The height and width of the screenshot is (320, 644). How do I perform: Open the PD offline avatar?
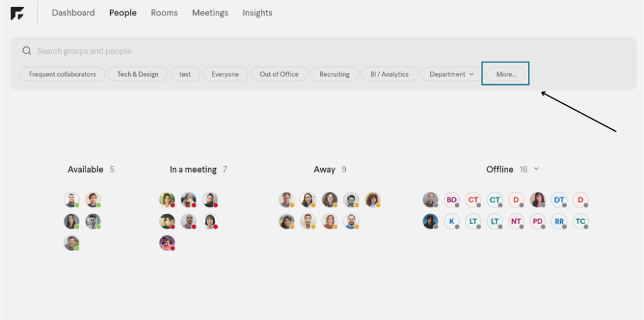tap(538, 221)
